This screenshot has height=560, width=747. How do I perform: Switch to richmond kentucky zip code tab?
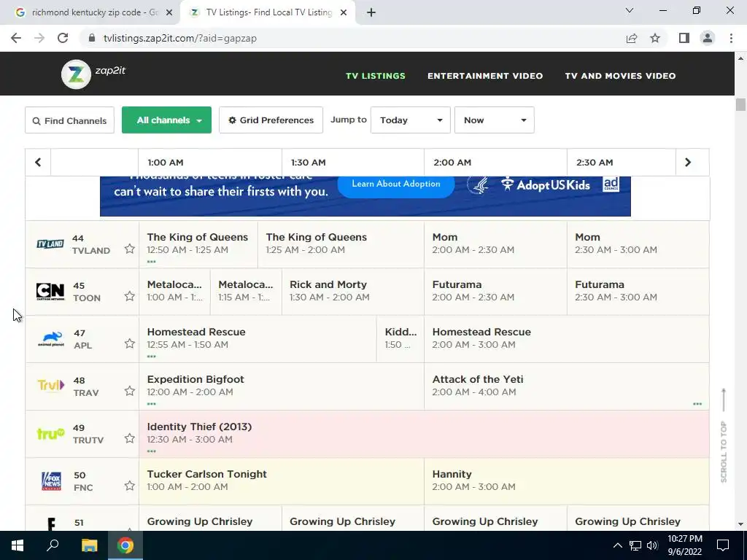click(x=94, y=12)
